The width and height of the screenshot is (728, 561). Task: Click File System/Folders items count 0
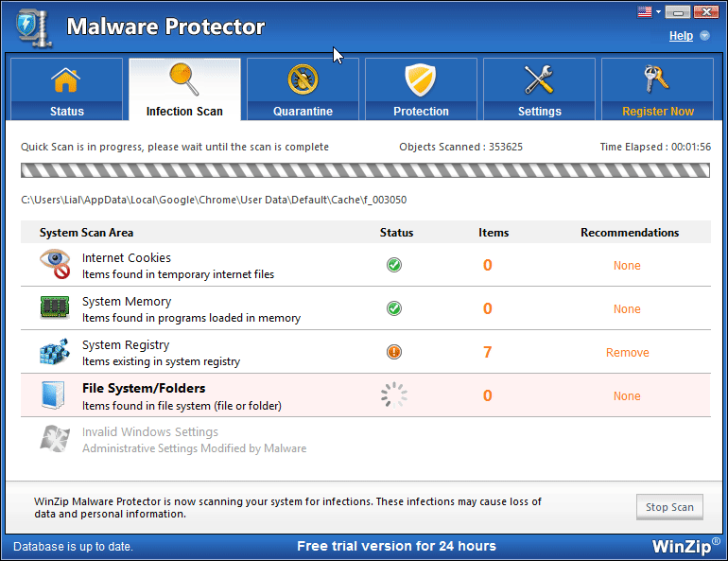click(487, 395)
